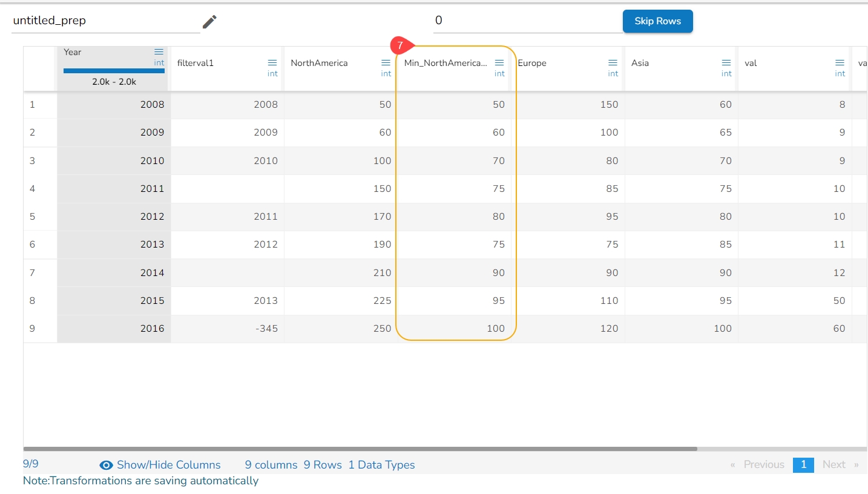Click the horizontal table scrollbar

tap(360, 449)
